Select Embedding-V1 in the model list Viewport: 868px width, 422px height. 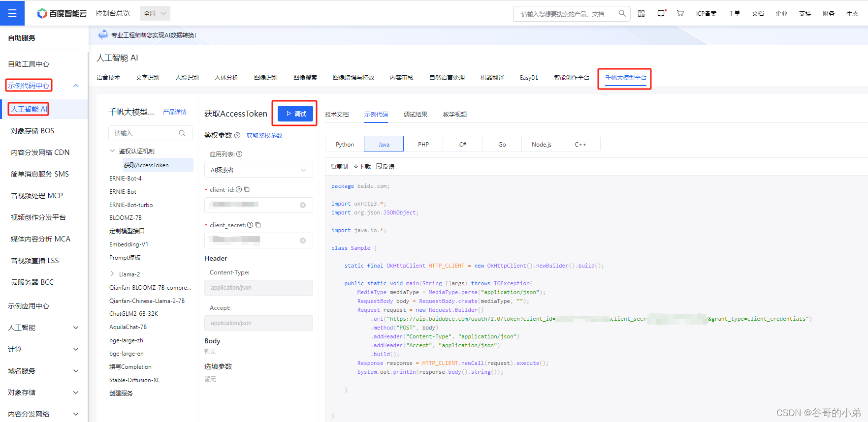pos(129,244)
